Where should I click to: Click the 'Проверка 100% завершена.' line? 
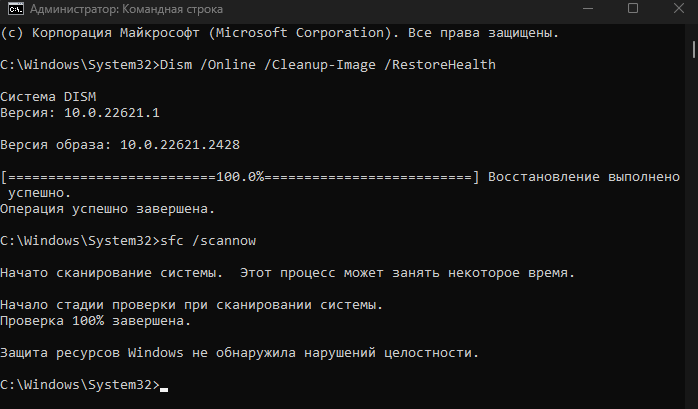[96, 321]
